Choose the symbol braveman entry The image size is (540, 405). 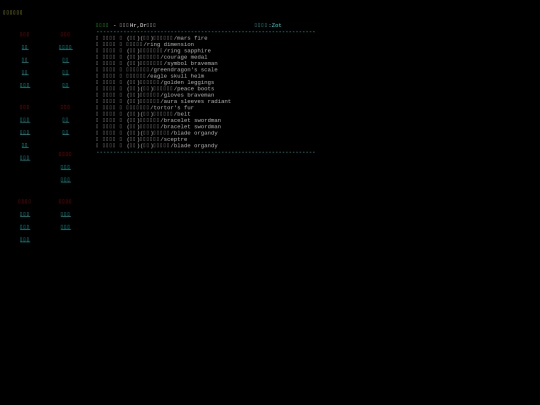tap(157, 63)
